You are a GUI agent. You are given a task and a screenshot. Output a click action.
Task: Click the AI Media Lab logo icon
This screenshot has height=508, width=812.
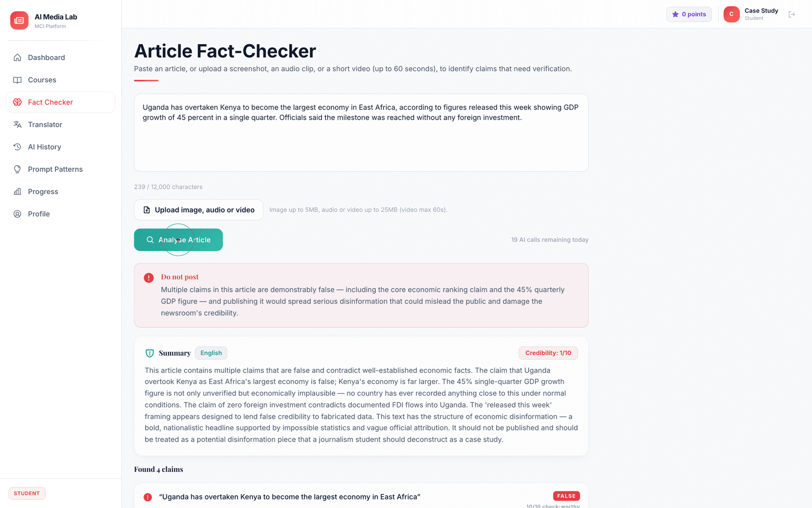coord(19,20)
